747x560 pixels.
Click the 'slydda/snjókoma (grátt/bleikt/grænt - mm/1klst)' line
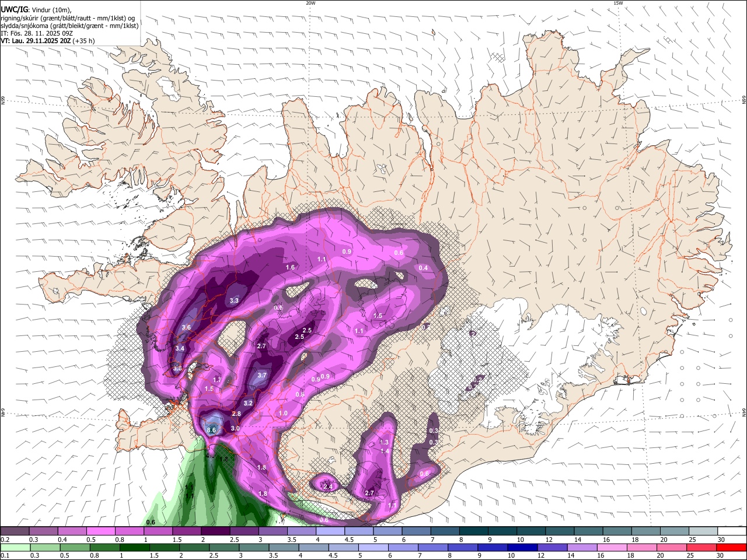(x=69, y=26)
